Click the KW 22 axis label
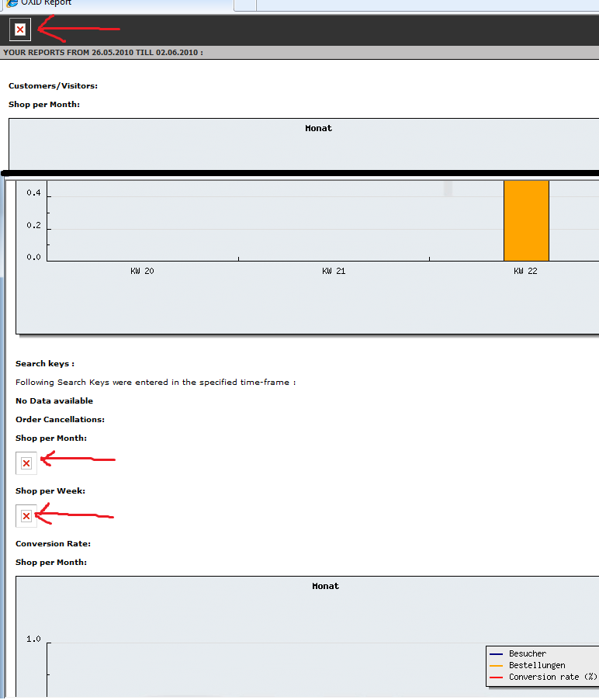 coord(525,272)
